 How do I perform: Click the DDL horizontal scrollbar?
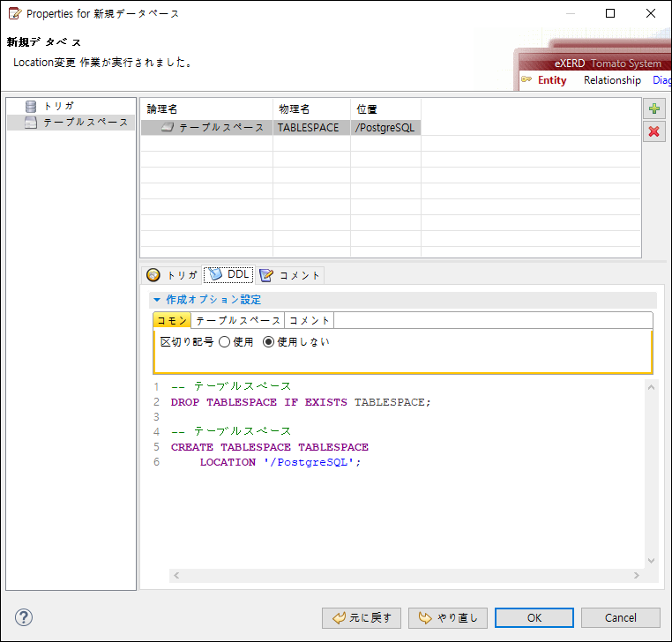coord(406,575)
